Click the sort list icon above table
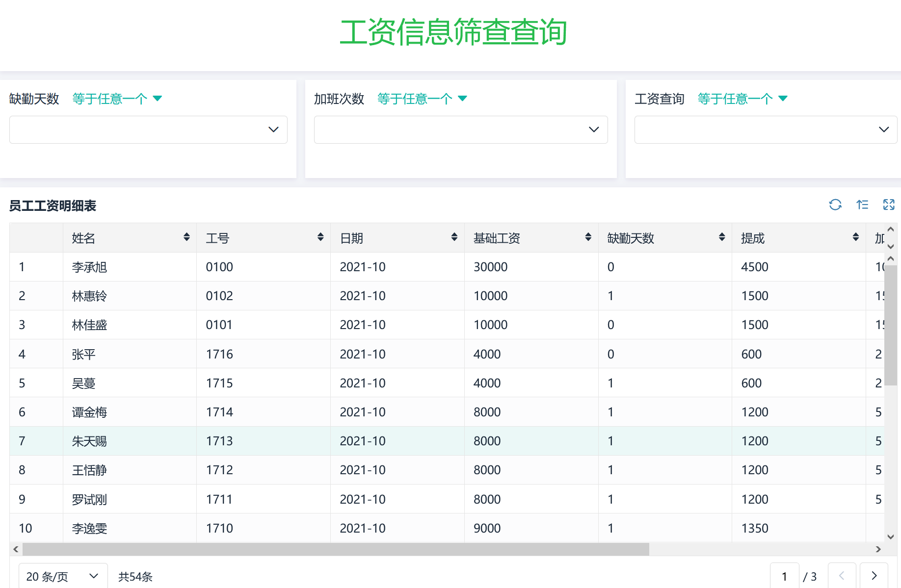Image resolution: width=901 pixels, height=588 pixels. pyautogui.click(x=862, y=205)
